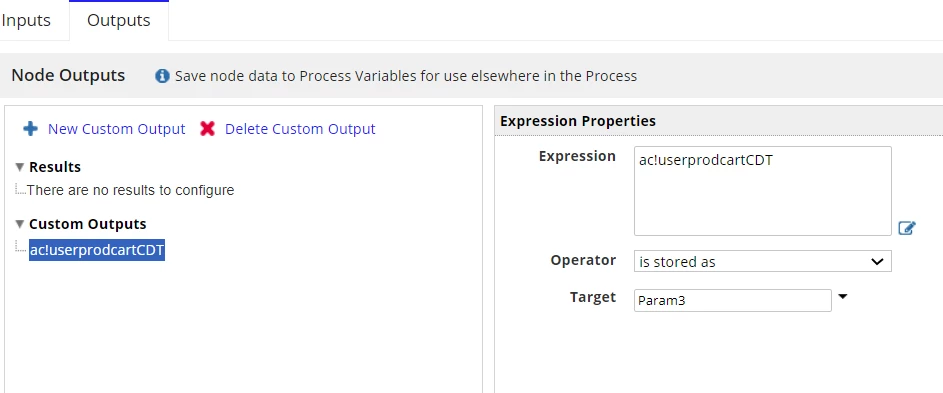
Task: Click the Results section heading
Action: tap(55, 167)
